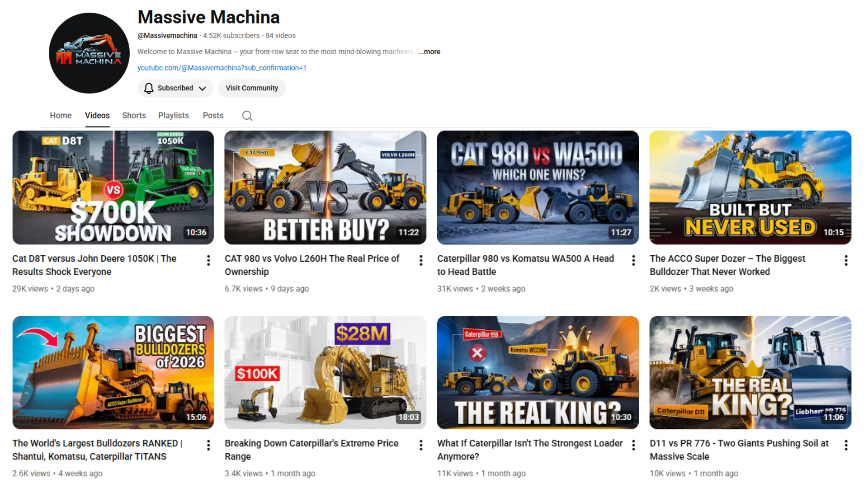Play the CAT 980 vs WA500 thumbnail video
The image size is (868, 488).
538,188
